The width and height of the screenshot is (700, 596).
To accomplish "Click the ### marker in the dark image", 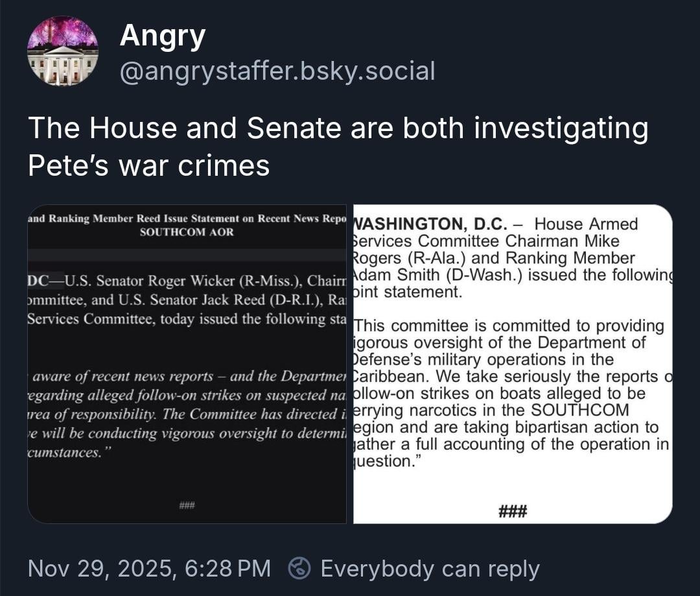I will pos(187,506).
